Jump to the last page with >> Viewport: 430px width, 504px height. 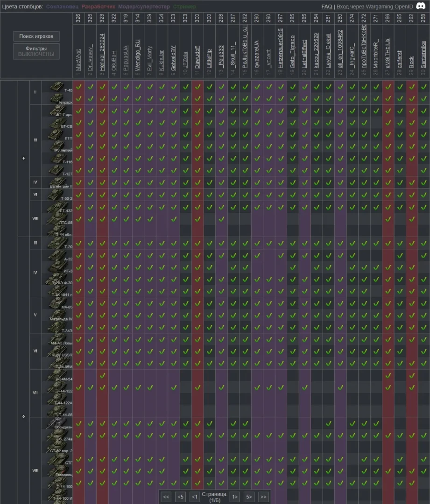pos(263,497)
